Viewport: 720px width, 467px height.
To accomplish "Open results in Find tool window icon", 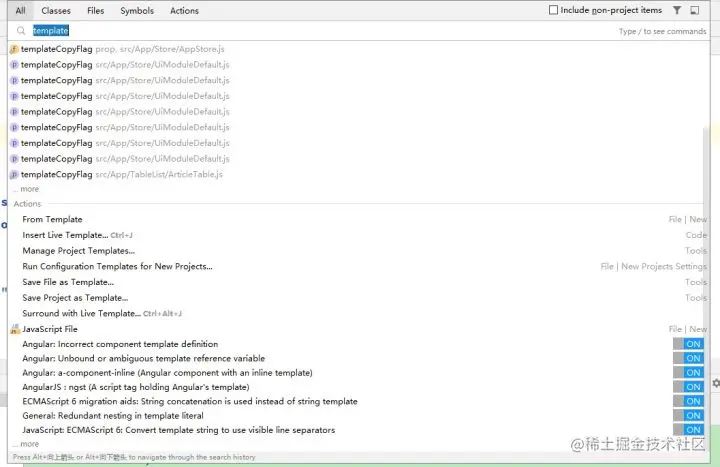I will point(694,10).
